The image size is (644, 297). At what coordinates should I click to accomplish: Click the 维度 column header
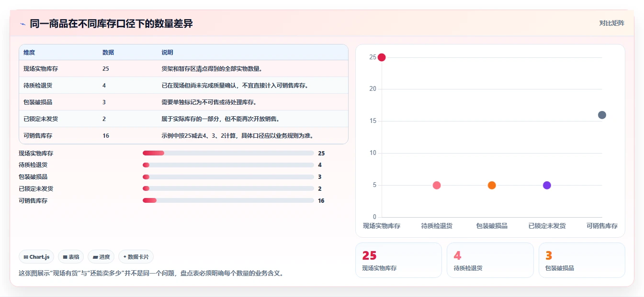(x=29, y=52)
